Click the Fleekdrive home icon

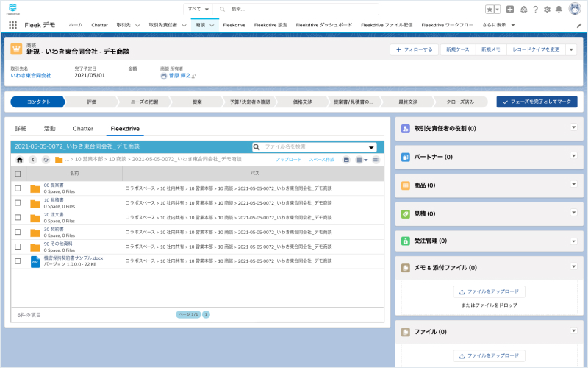pyautogui.click(x=20, y=160)
